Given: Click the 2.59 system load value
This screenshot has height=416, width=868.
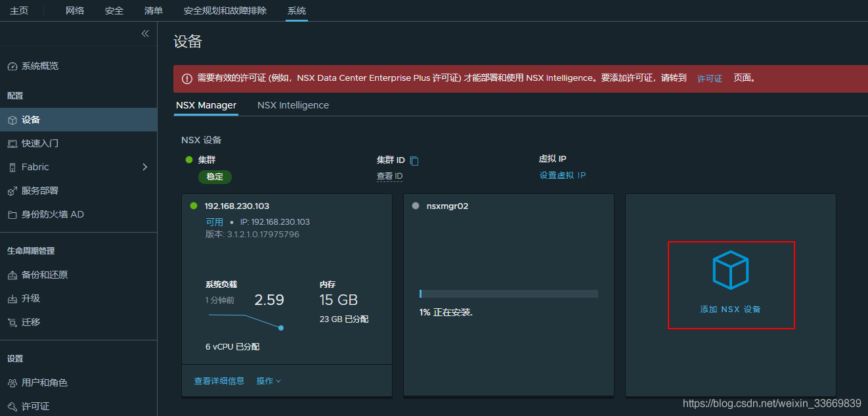Looking at the screenshot, I should pos(269,300).
